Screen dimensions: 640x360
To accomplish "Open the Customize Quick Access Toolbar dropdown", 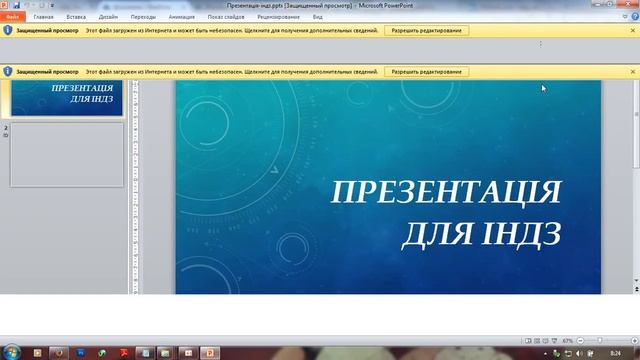I will 52,6.
